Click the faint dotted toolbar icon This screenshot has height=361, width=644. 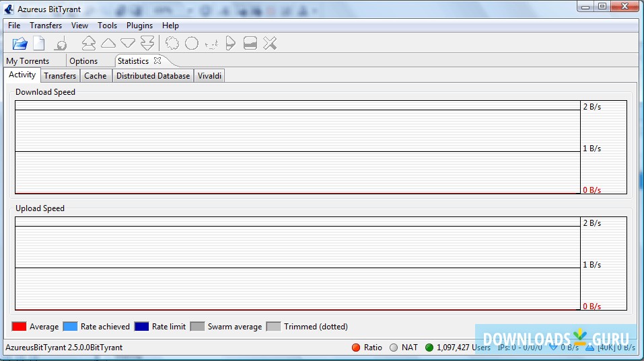click(x=211, y=44)
